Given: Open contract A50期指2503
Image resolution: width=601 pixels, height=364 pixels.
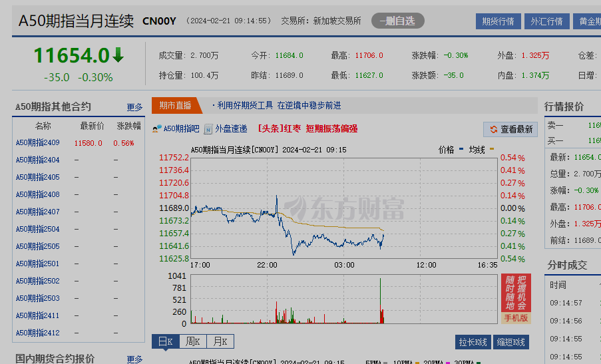Looking at the screenshot, I should click(37, 298).
